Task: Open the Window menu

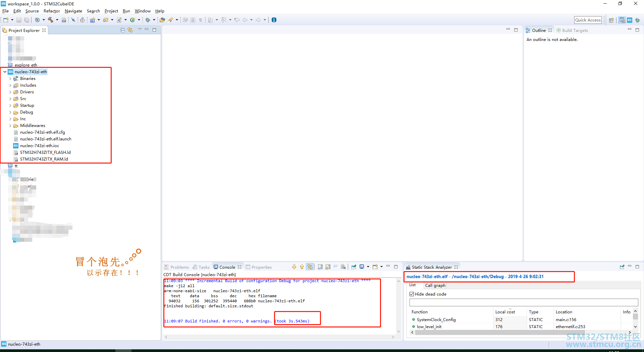Action: point(143,11)
